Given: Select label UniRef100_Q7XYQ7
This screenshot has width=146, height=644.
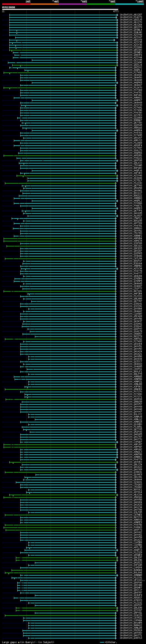Looking at the screenshot, I should coord(131,610).
